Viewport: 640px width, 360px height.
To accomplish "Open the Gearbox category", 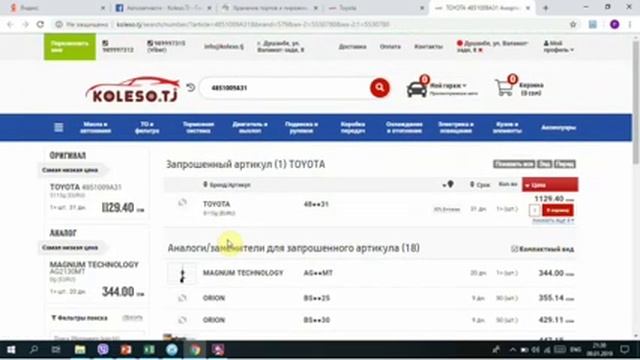I will (353, 127).
